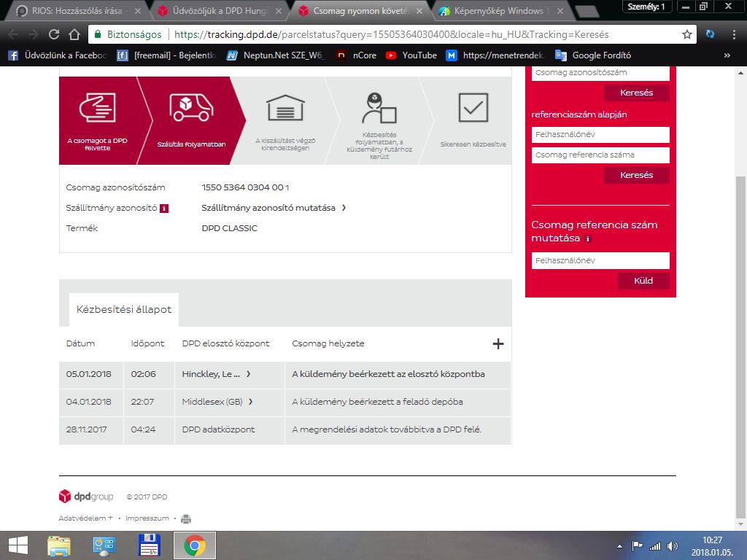Open the Neptun.Net SZE bookmark

[275, 55]
